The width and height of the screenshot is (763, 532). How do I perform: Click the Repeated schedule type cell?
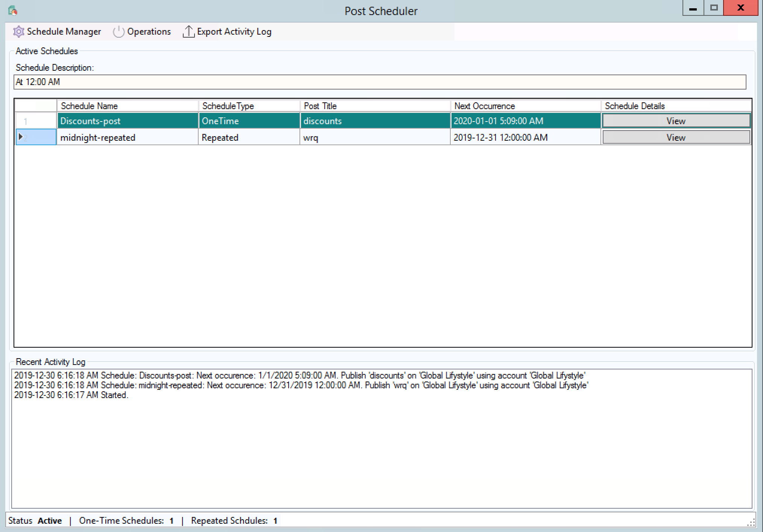point(249,137)
